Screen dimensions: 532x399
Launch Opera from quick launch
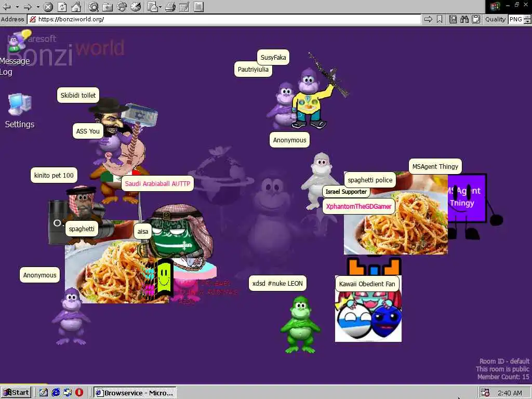[79, 393]
